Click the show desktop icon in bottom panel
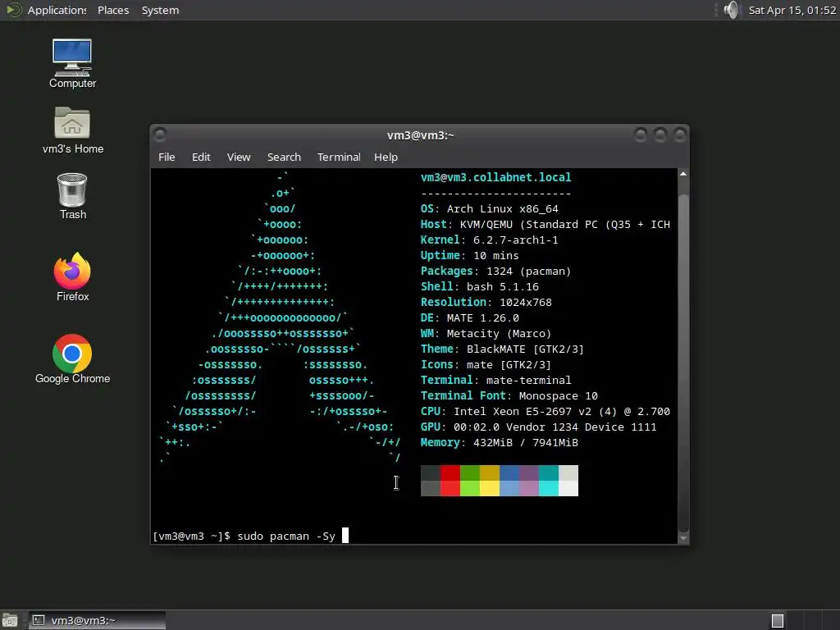 (x=10, y=620)
